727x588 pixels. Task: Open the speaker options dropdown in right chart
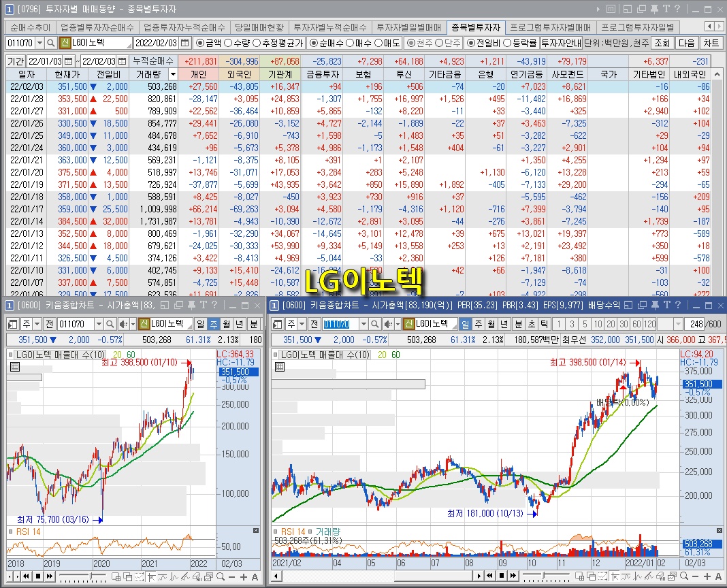click(x=398, y=324)
